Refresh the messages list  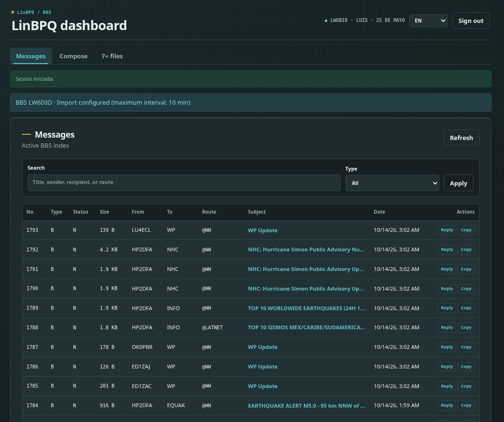(461, 138)
